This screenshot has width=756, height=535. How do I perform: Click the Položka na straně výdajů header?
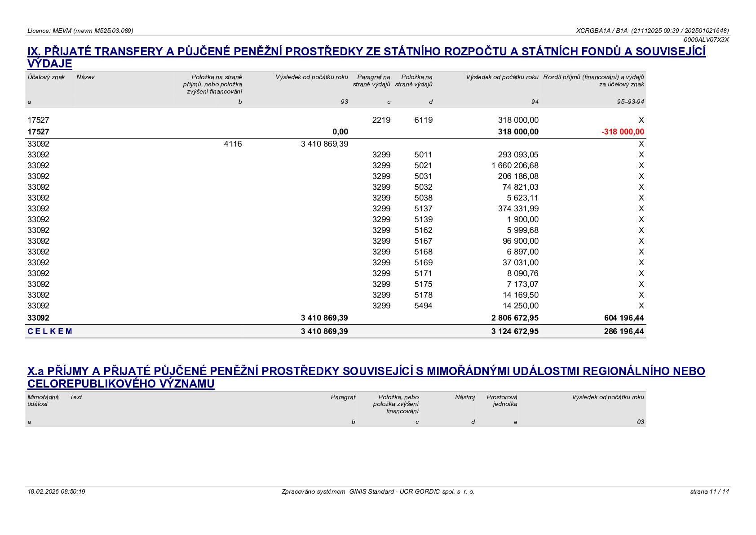click(x=414, y=80)
